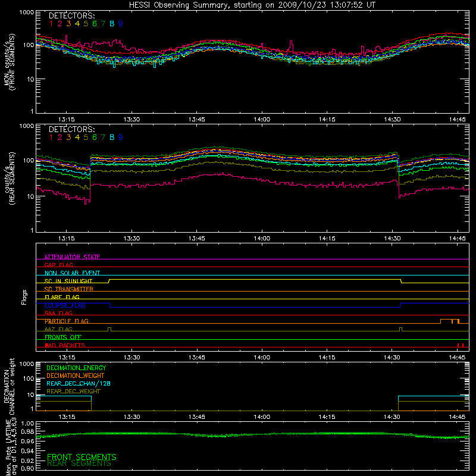Click 14:15 tick label under the Flags plot
The width and height of the screenshot is (476, 476).
click(327, 358)
